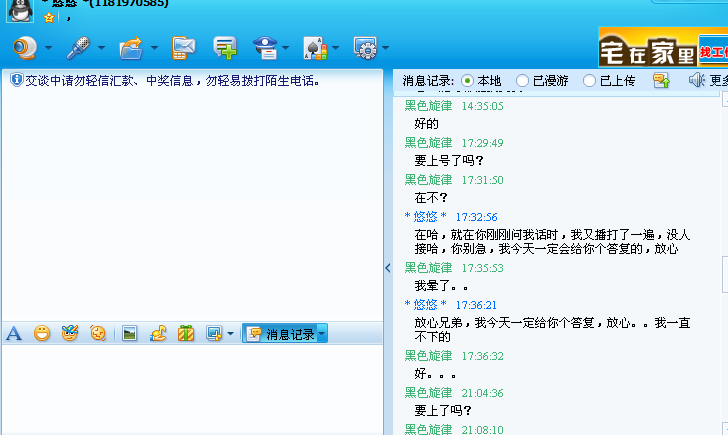Click the contact's penguin avatar
The image size is (728, 435).
click(20, 11)
